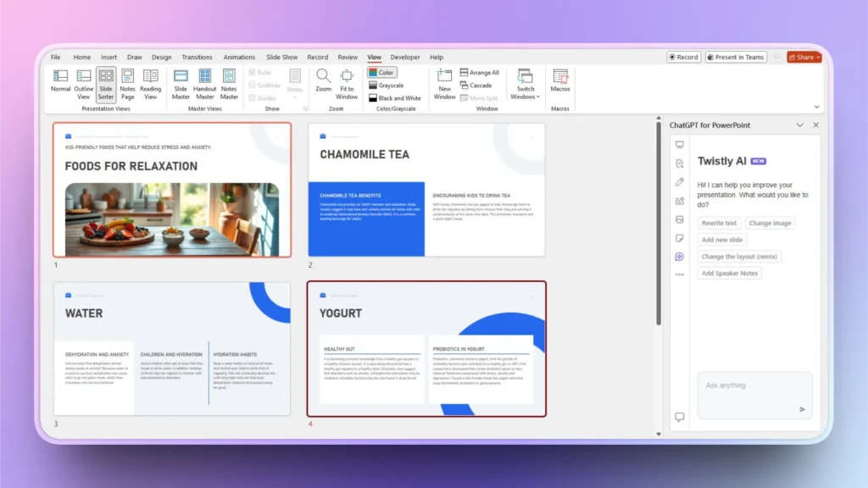Open the Slide Show menu
This screenshot has height=488, width=868.
point(281,57)
